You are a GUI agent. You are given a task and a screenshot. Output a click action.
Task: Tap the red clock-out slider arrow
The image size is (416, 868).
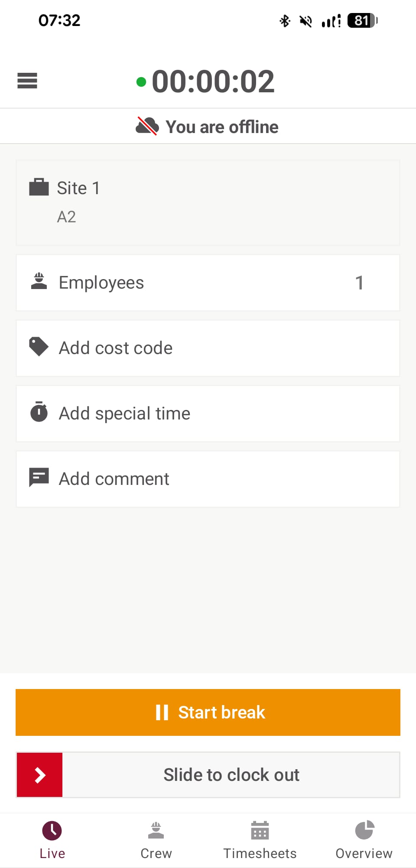pyautogui.click(x=40, y=775)
